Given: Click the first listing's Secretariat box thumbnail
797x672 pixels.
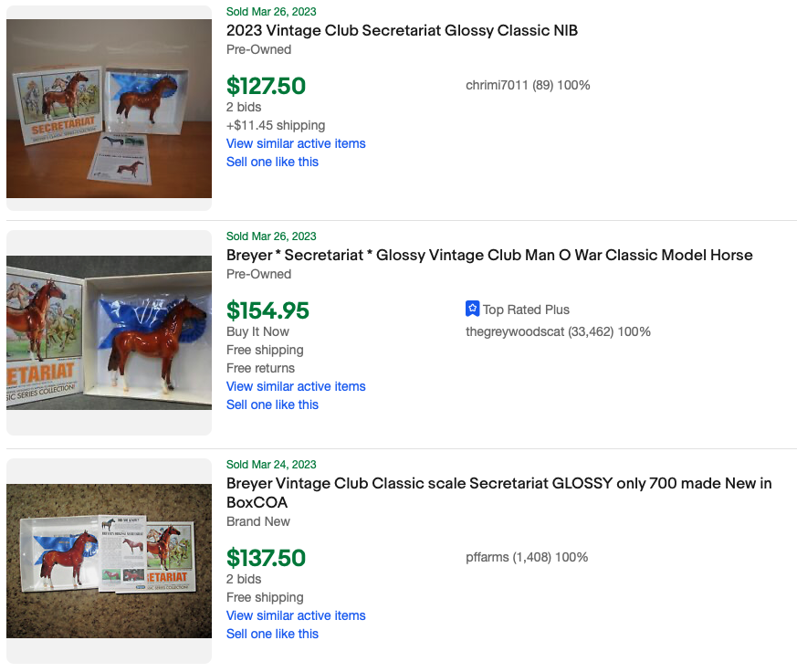Looking at the screenshot, I should pos(109,109).
